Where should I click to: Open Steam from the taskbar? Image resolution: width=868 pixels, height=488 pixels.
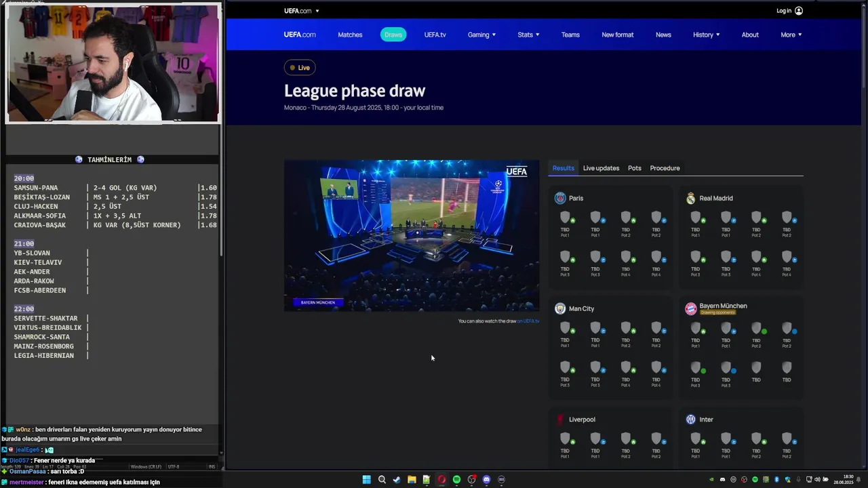pos(397,479)
